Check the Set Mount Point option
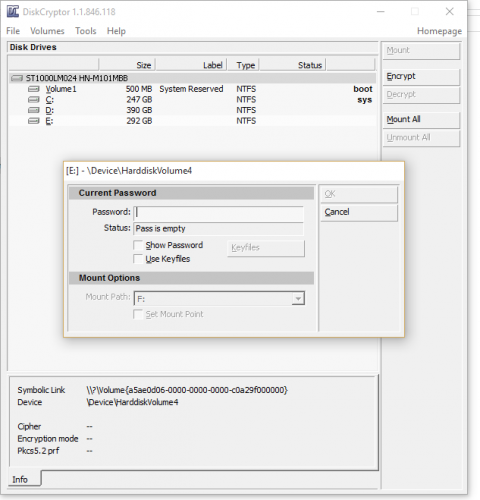The width and height of the screenshot is (480, 500). click(138, 314)
